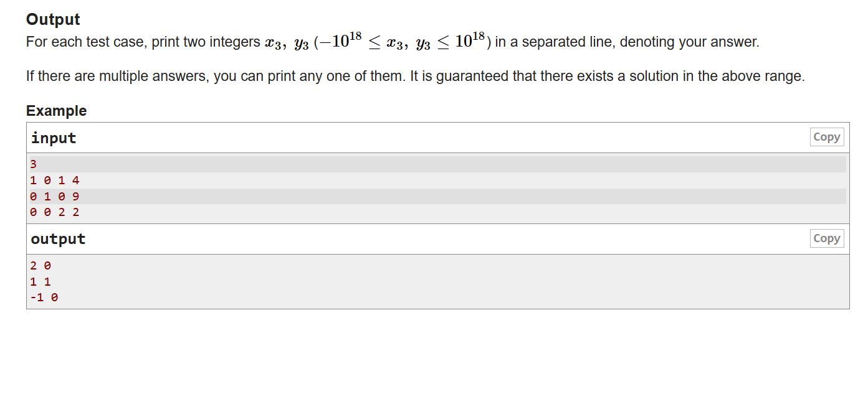This screenshot has height=394, width=868.
Task: Click the input line "0 1 0 9"
Action: (x=55, y=197)
